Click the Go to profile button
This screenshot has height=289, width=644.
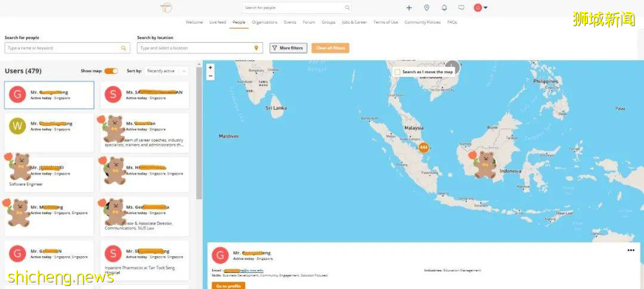[x=228, y=285]
